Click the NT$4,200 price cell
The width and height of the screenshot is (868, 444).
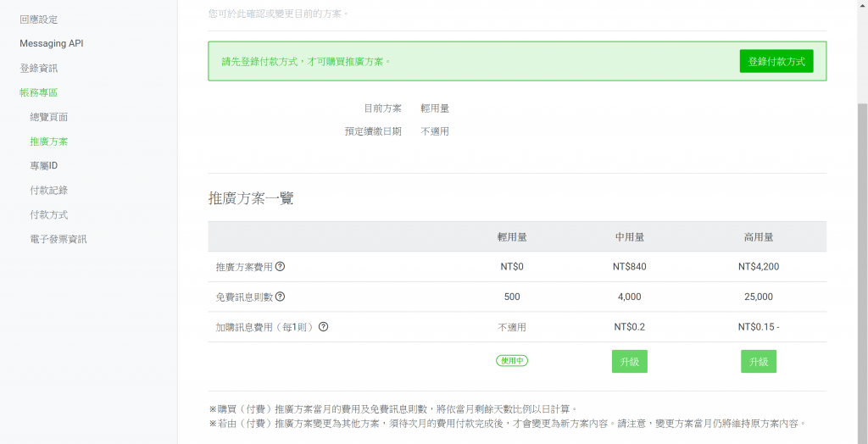759,267
